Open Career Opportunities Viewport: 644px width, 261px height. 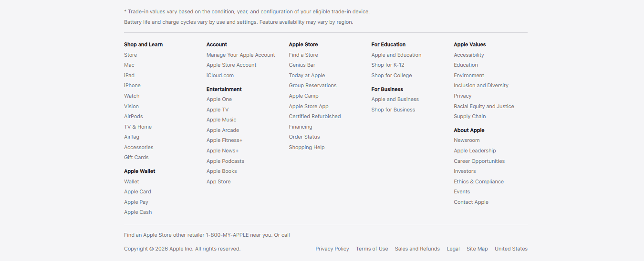[479, 161]
